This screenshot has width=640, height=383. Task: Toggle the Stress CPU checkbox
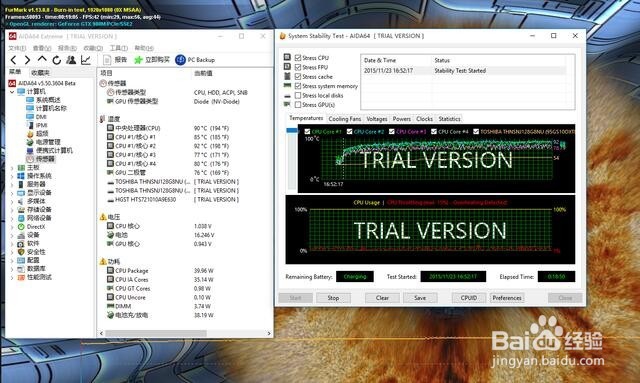298,58
